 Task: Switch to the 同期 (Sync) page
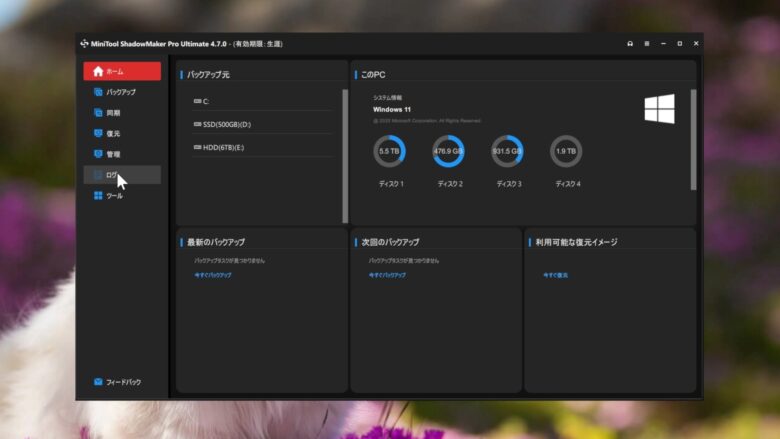pyautogui.click(x=122, y=113)
